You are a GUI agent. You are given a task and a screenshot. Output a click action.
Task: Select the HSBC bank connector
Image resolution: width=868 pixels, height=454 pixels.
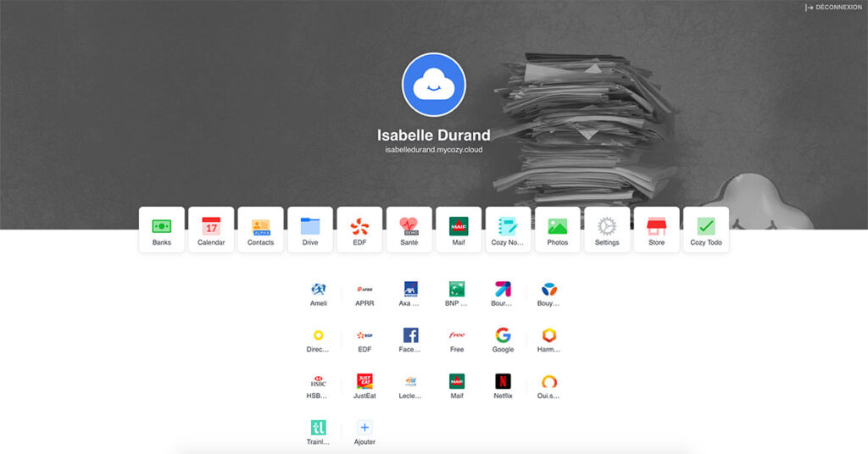tap(318, 385)
